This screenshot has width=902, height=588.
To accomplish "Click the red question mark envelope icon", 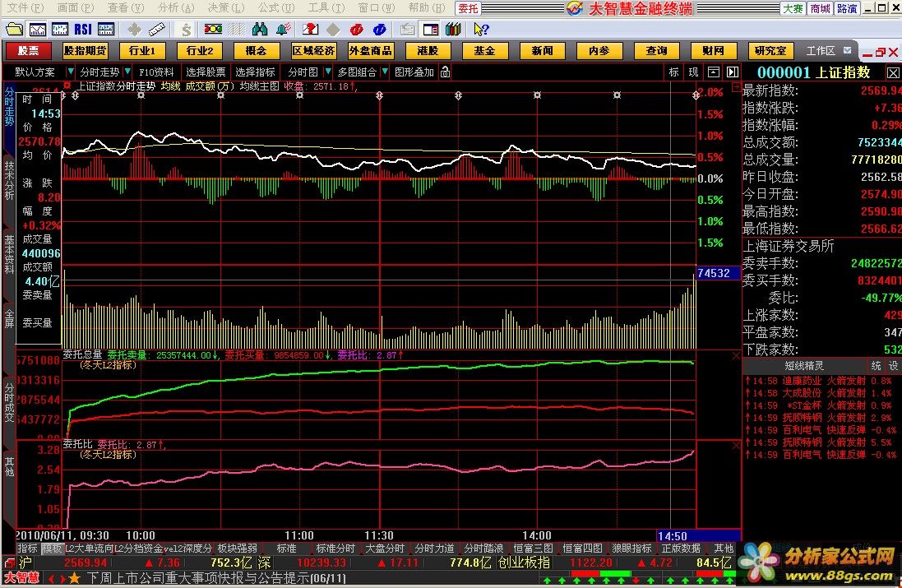I will point(310,29).
